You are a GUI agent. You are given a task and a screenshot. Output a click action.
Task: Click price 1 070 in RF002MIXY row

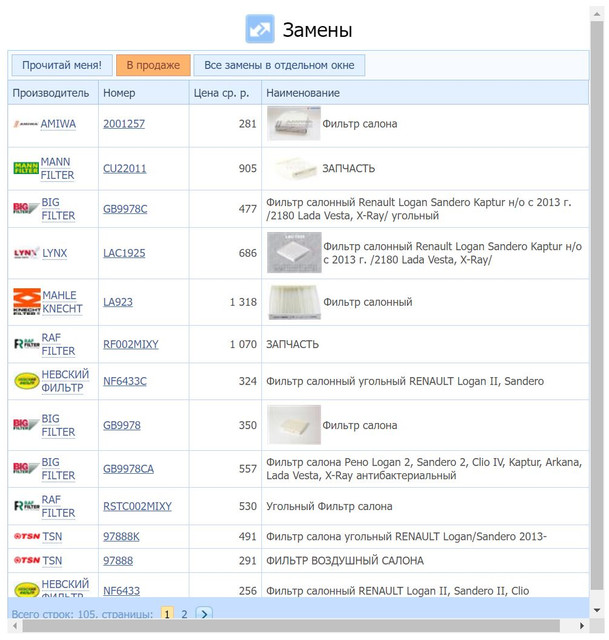(243, 344)
